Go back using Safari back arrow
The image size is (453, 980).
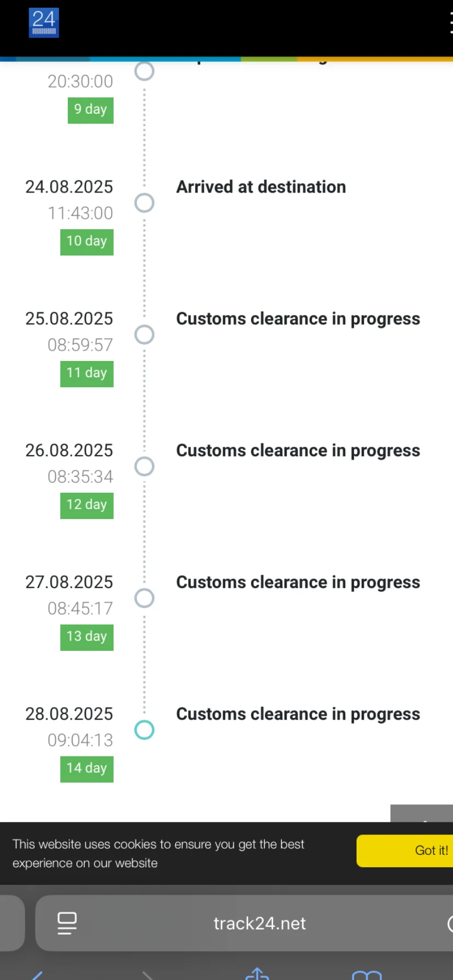(37, 975)
